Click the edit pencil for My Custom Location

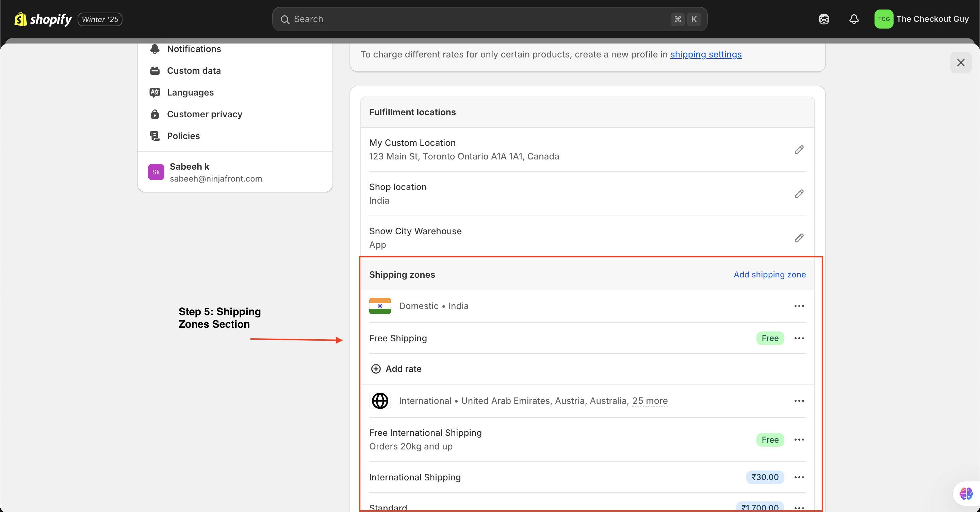pyautogui.click(x=799, y=150)
